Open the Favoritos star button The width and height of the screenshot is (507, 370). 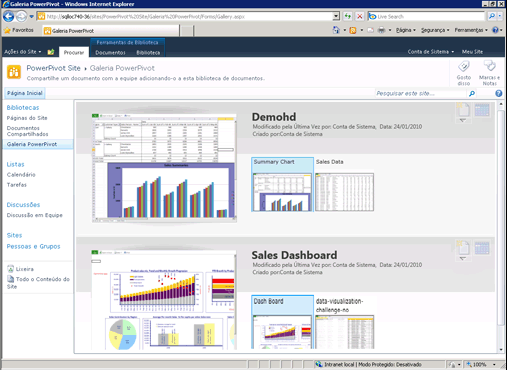point(19,30)
